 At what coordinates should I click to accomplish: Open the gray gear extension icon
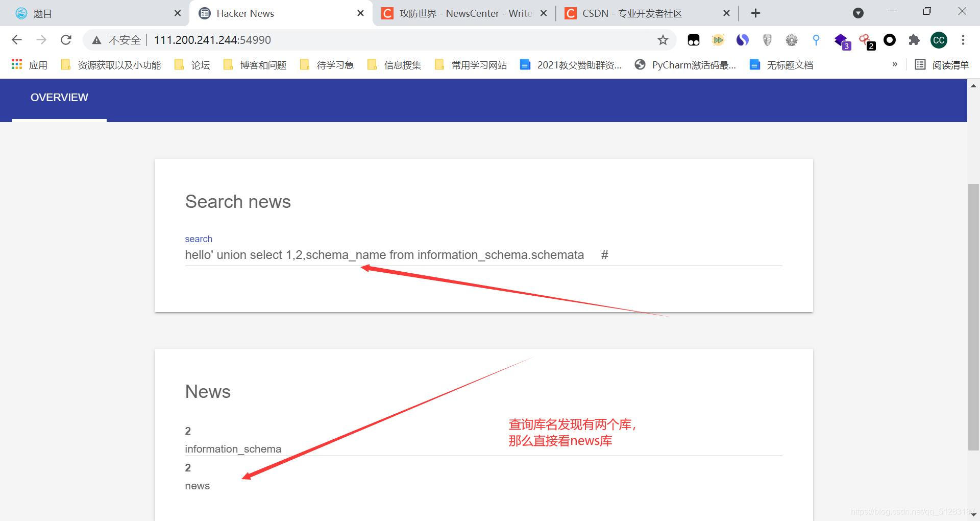tap(791, 40)
